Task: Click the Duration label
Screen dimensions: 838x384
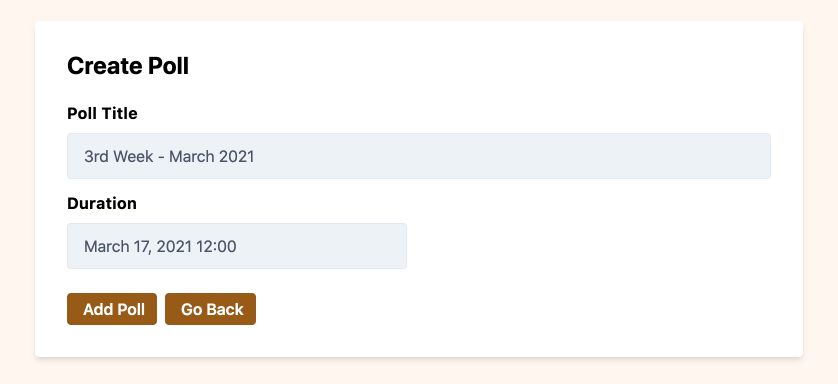Action: [102, 203]
